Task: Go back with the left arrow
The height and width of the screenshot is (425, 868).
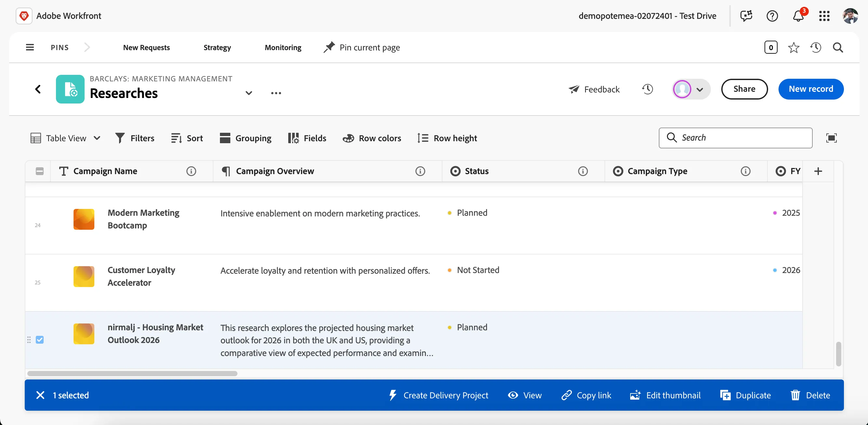Action: point(38,89)
